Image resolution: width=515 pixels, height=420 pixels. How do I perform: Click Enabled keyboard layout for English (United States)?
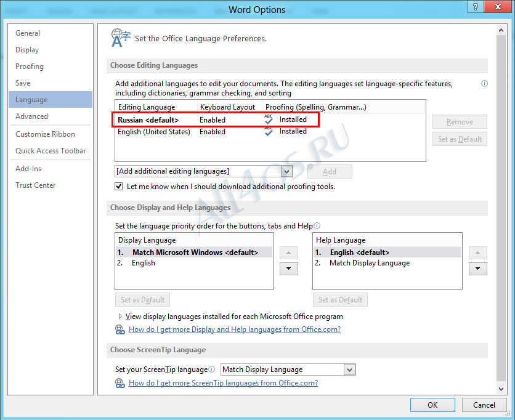point(213,132)
